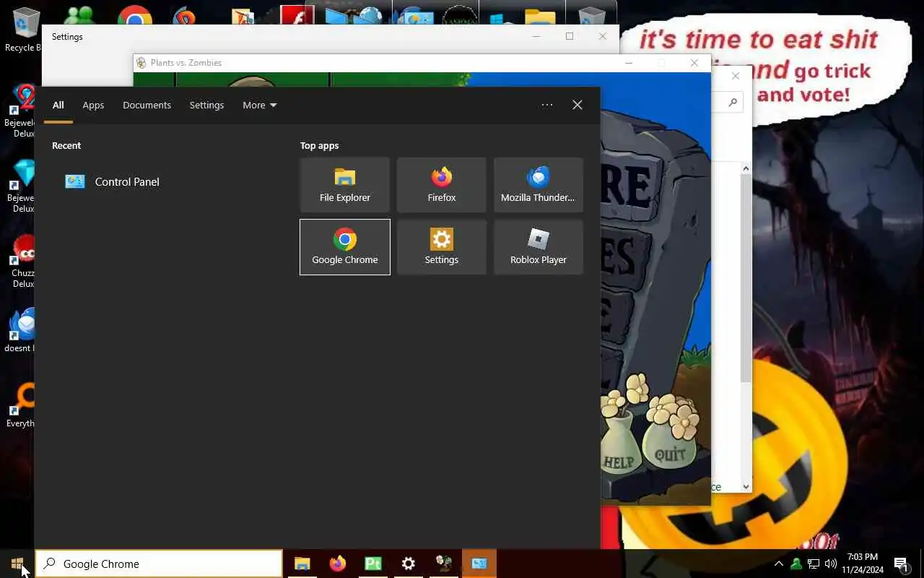This screenshot has height=578, width=924.
Task: Launch Firefox from Top apps
Action: [442, 185]
